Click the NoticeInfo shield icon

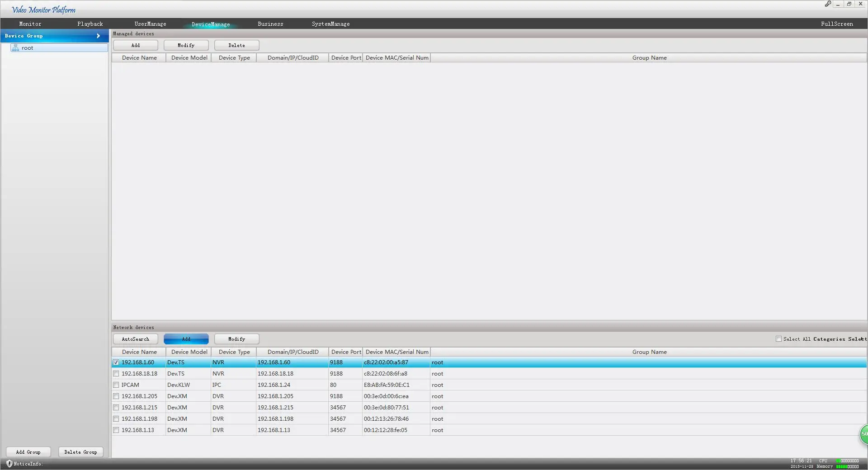(9, 464)
